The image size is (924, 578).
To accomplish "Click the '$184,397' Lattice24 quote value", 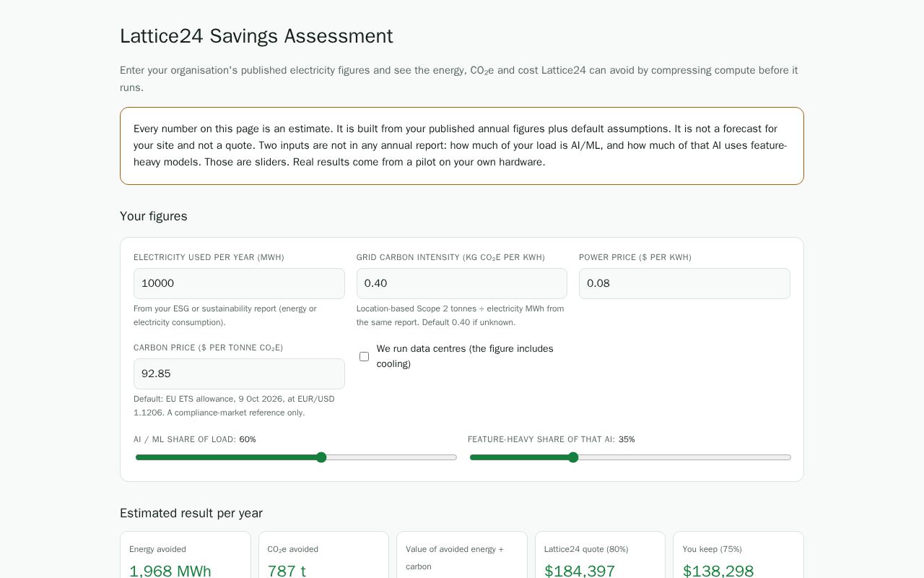I will (580, 571).
